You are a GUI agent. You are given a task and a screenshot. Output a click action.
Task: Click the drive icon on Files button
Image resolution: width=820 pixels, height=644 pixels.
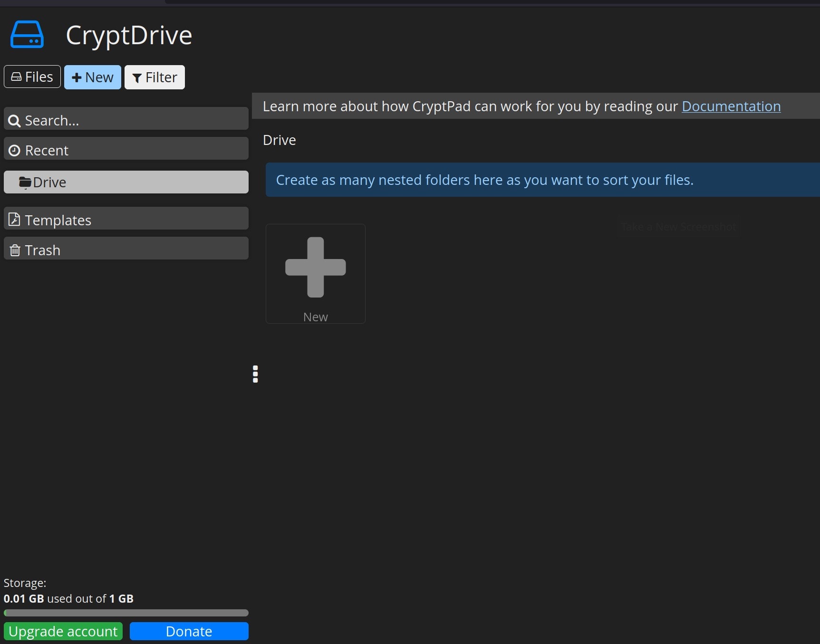(16, 77)
